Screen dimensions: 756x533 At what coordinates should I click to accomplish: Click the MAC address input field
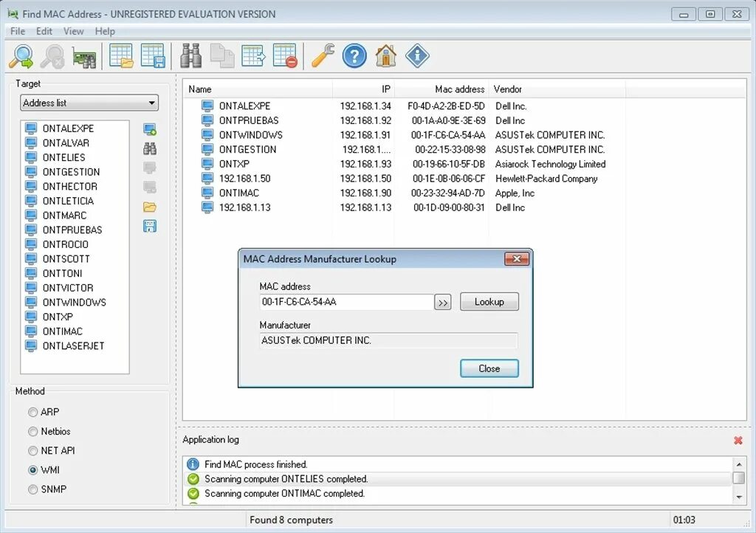(x=346, y=302)
